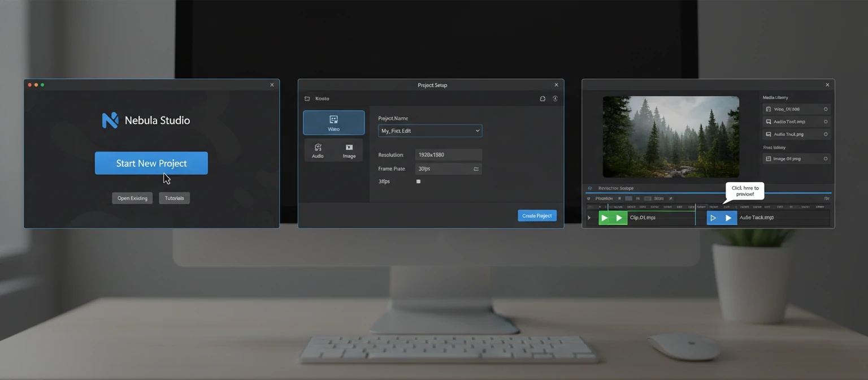Click Start New Project

point(151,163)
